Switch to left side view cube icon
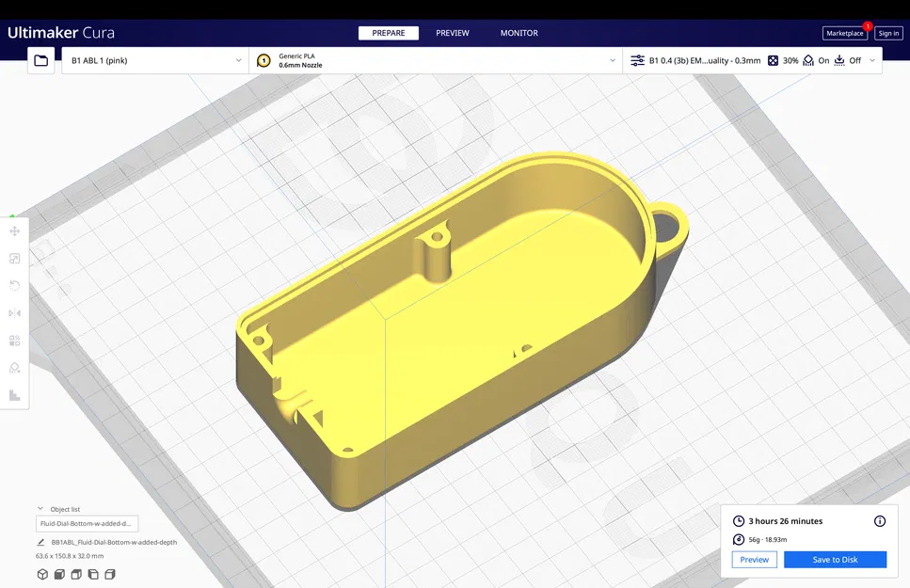Viewport: 910px width, 588px height. point(93,574)
